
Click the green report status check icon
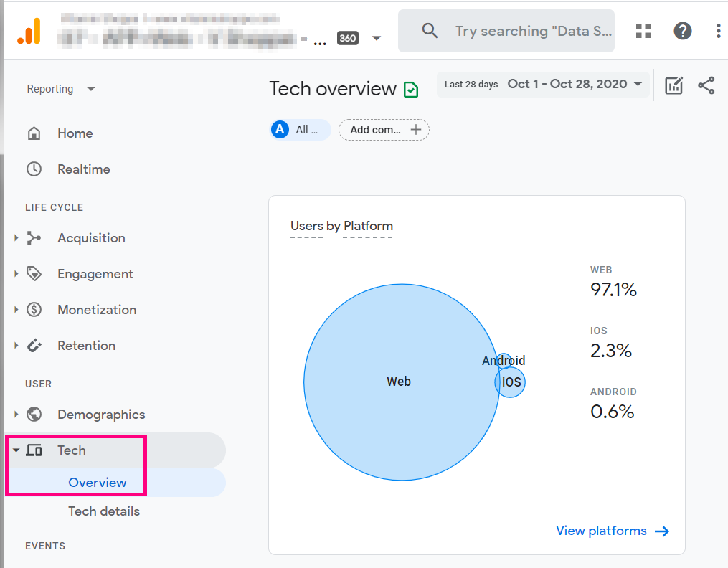411,90
